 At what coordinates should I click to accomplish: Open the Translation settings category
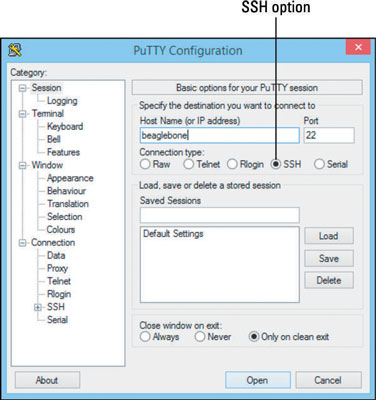point(68,204)
